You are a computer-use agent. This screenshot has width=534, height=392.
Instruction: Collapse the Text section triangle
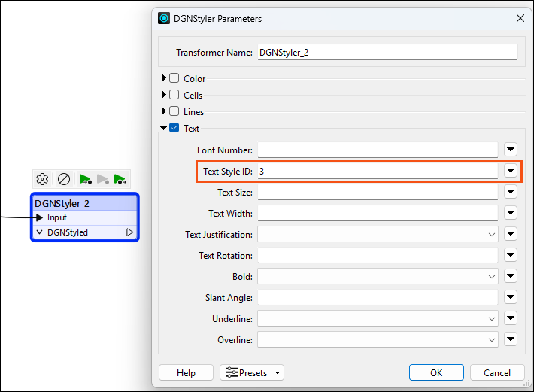163,128
